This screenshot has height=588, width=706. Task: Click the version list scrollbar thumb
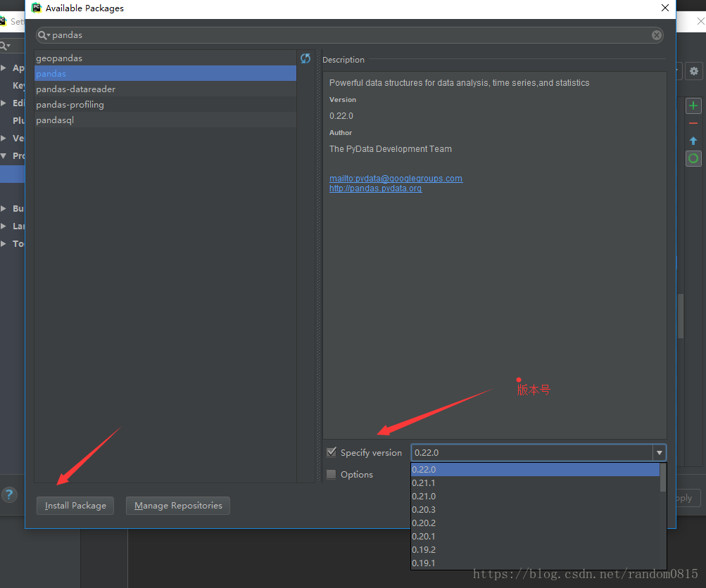(663, 478)
